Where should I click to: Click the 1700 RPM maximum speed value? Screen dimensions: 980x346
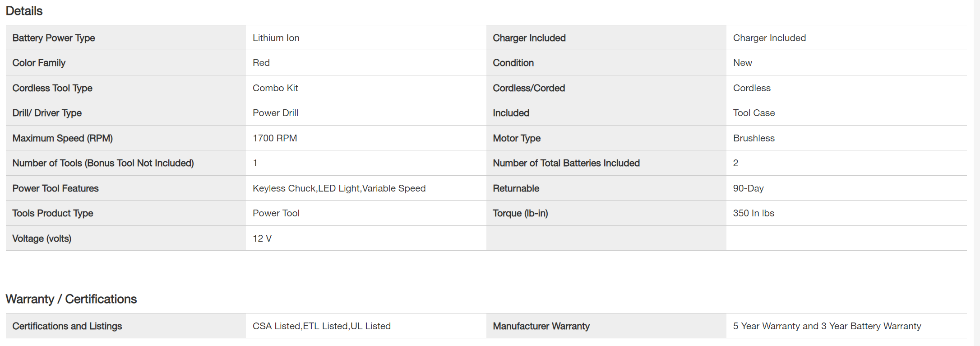click(275, 138)
